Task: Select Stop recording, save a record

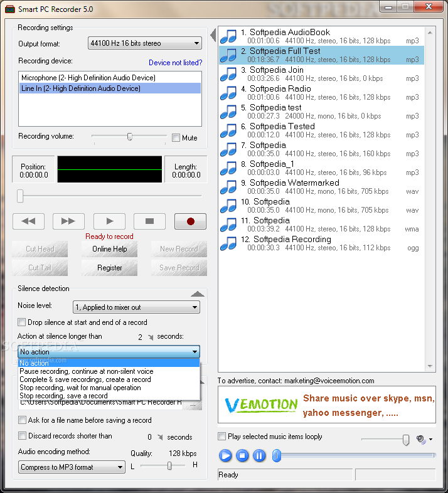Action: tap(109, 396)
